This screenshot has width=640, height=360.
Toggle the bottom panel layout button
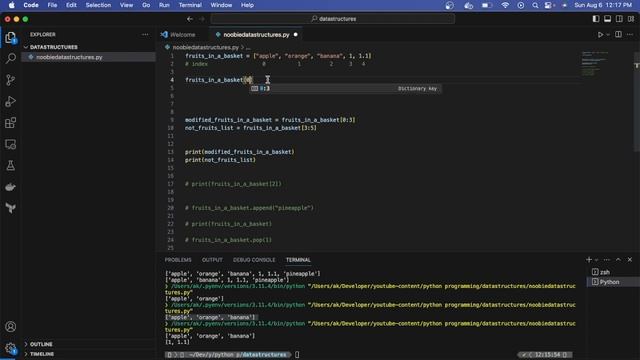[x=607, y=19]
